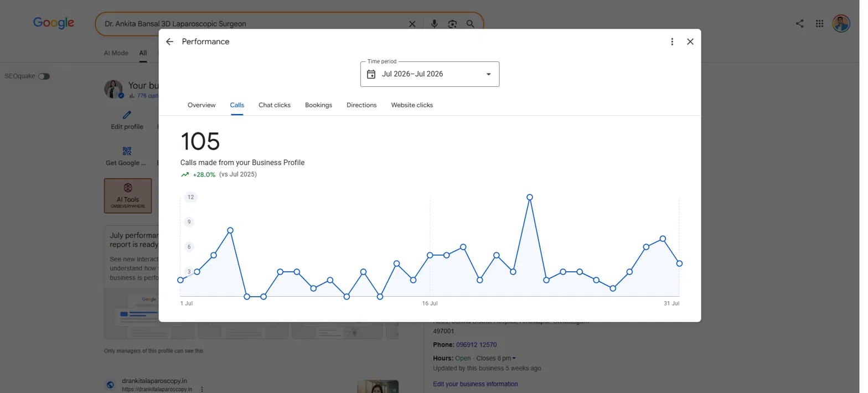Open the Chat clicks tab
This screenshot has height=393, width=868.
tap(275, 105)
